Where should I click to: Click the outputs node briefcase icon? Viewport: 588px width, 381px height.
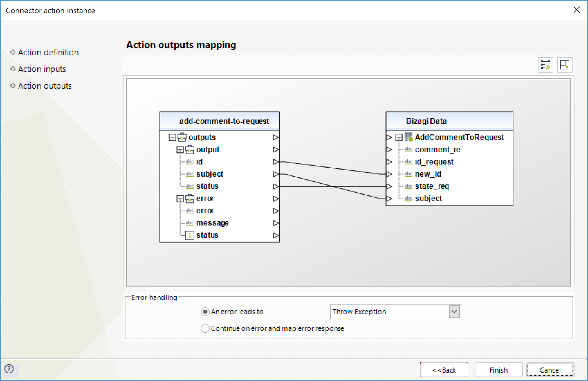[x=182, y=137]
